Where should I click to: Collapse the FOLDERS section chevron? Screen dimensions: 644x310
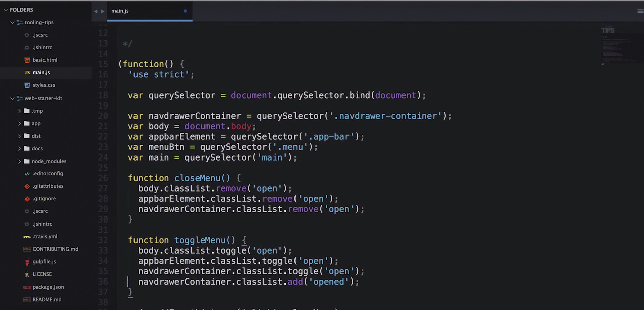[5, 10]
